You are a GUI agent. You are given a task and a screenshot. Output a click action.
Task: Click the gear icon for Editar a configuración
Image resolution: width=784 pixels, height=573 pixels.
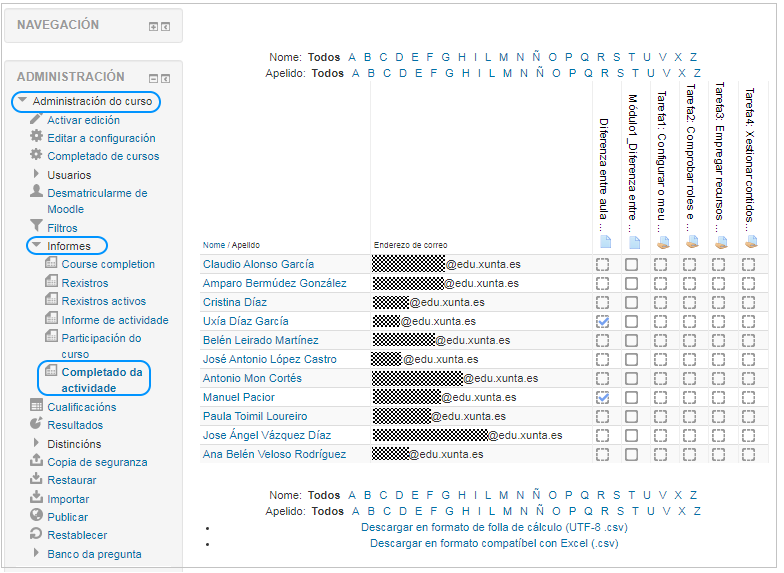[x=37, y=138]
